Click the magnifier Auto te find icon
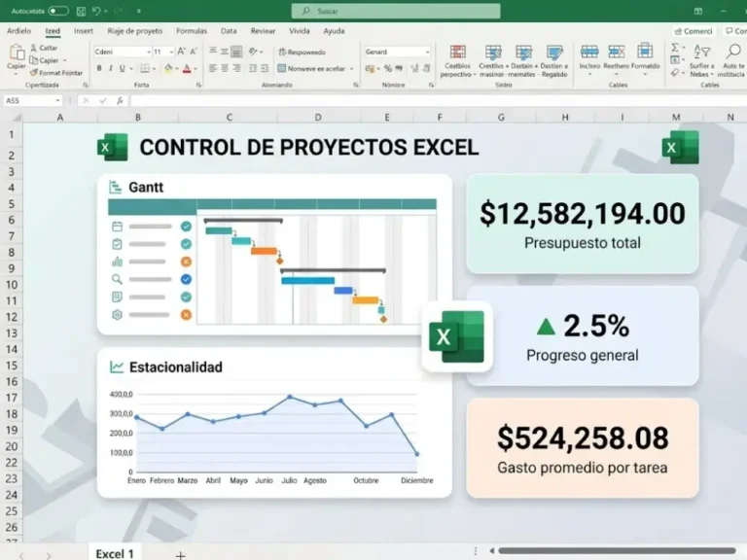747x560 pixels. [x=733, y=51]
